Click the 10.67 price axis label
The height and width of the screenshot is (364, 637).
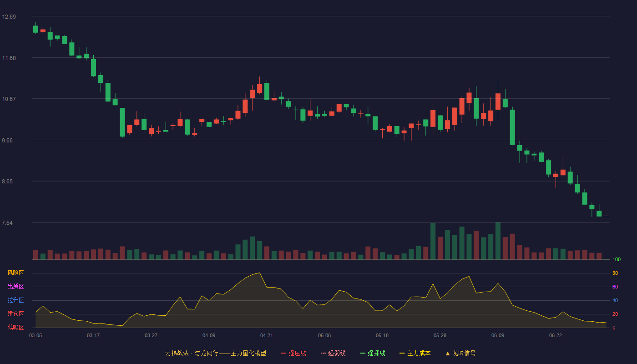[9, 99]
